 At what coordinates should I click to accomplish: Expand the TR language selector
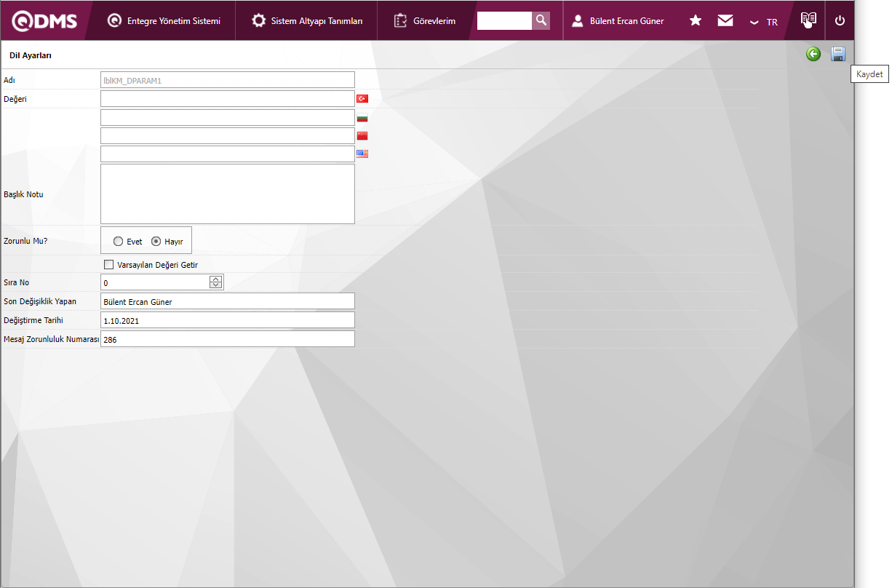tap(764, 22)
